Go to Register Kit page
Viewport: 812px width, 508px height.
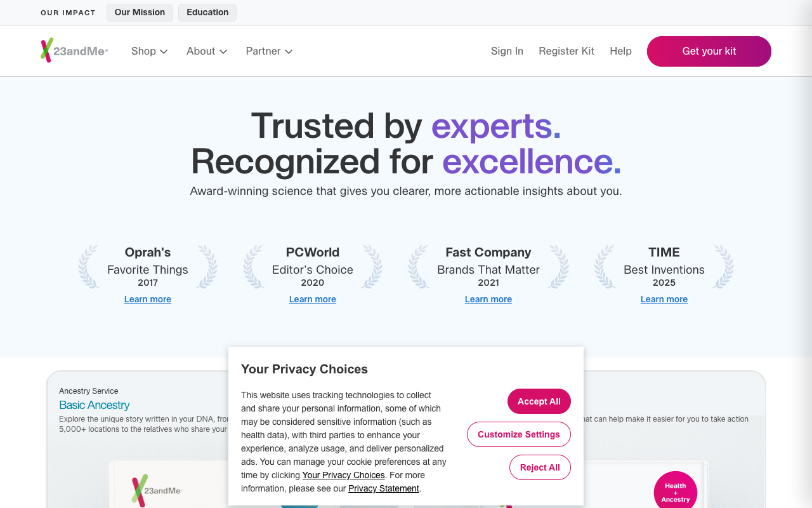566,51
